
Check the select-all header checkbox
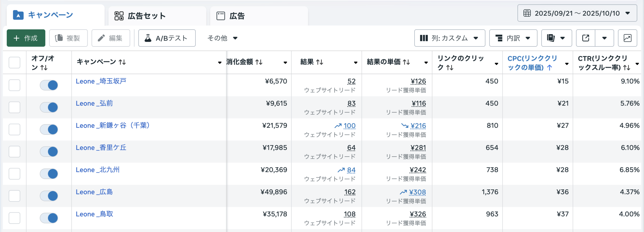[14, 62]
